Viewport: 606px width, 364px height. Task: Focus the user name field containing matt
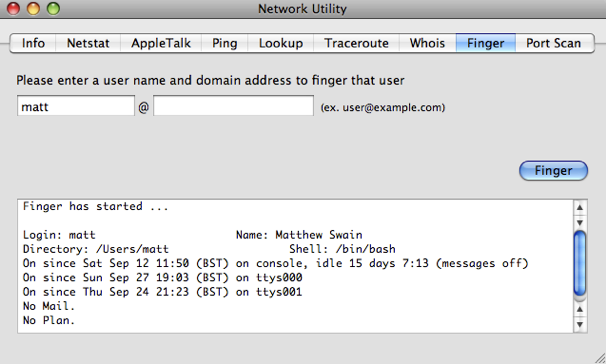[76, 106]
